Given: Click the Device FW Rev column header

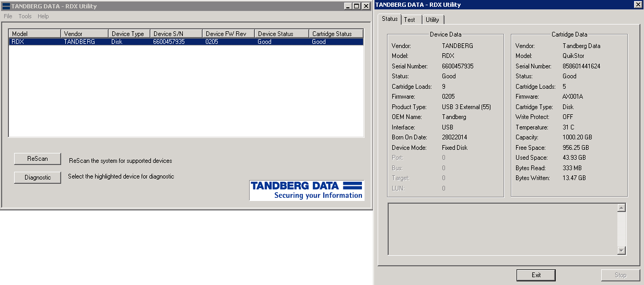Looking at the screenshot, I should click(229, 34).
